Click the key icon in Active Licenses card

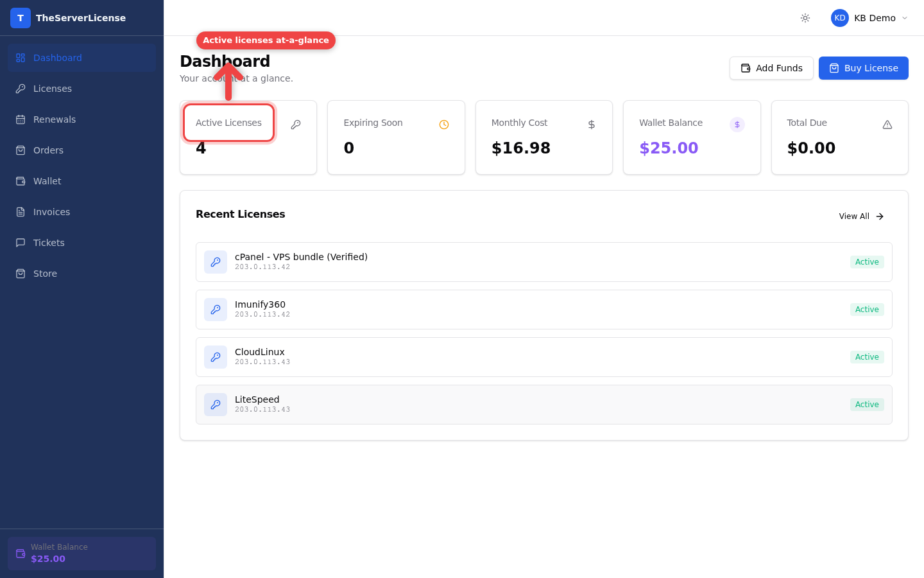click(x=296, y=125)
